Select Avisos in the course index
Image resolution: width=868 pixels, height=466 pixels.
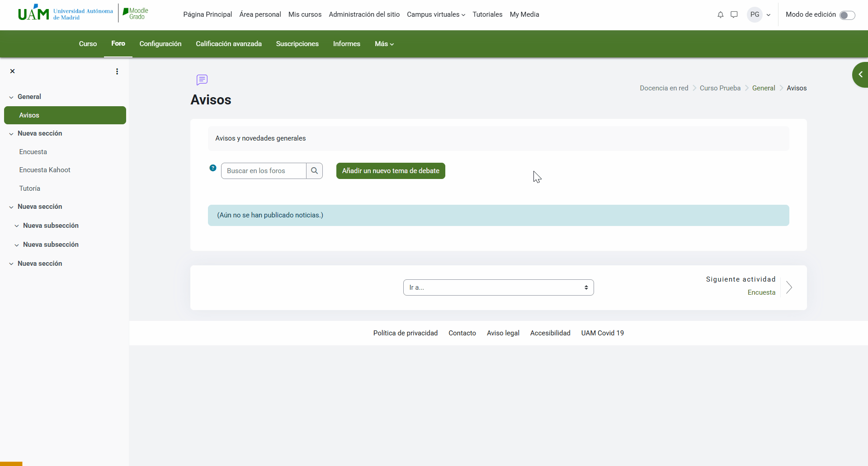click(65, 115)
